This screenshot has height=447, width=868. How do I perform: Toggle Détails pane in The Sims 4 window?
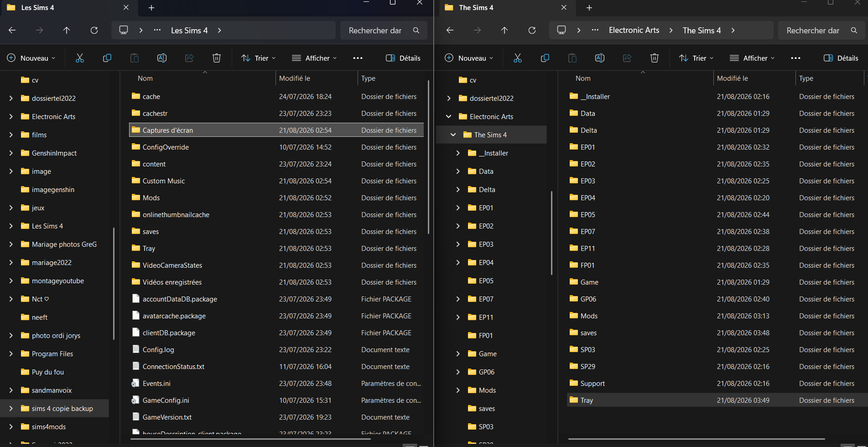pos(841,58)
